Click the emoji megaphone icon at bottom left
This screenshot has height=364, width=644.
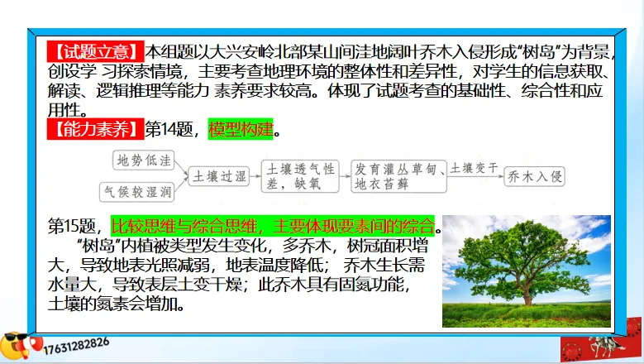click(21, 346)
